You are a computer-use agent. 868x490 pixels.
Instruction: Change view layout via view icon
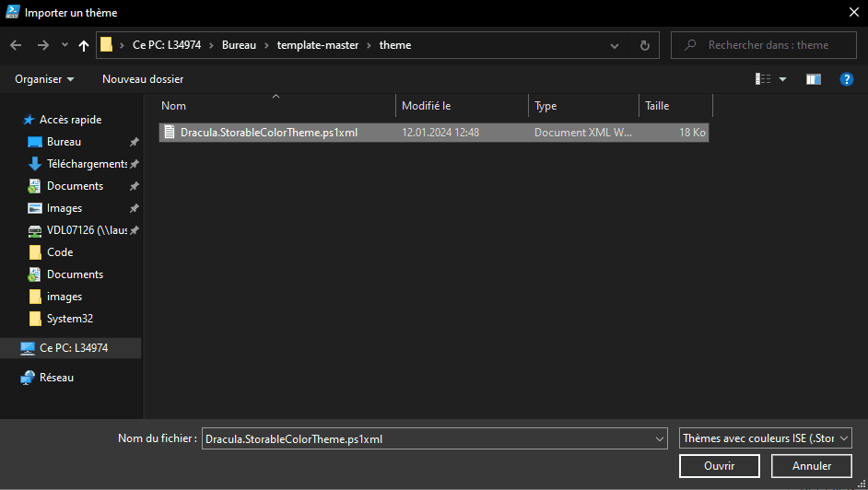[x=763, y=79]
